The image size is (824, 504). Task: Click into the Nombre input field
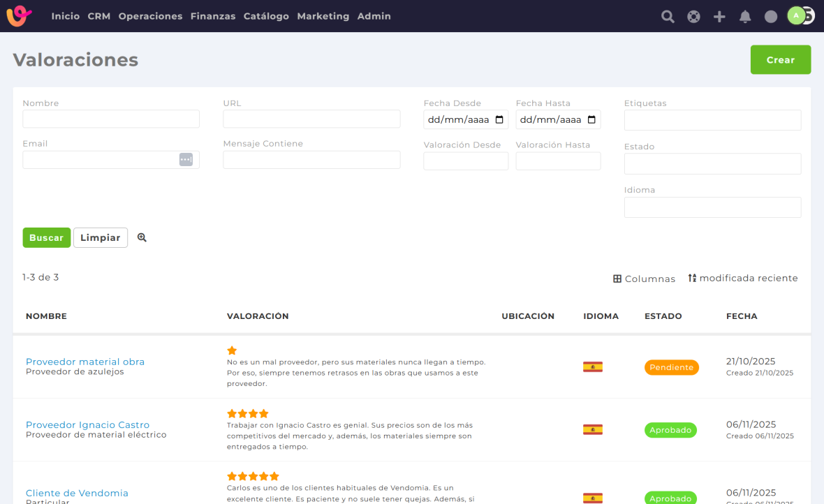click(x=111, y=119)
